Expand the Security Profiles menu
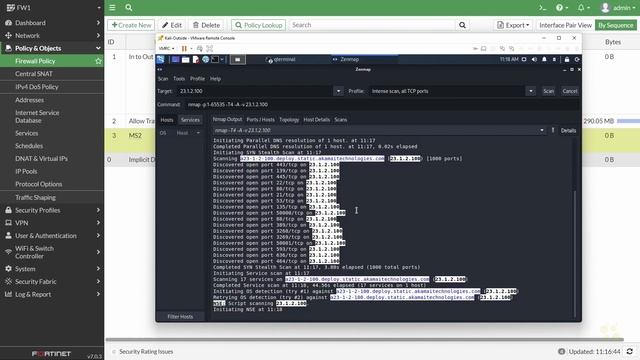Screen dimensions: 640x360 (x=52, y=210)
